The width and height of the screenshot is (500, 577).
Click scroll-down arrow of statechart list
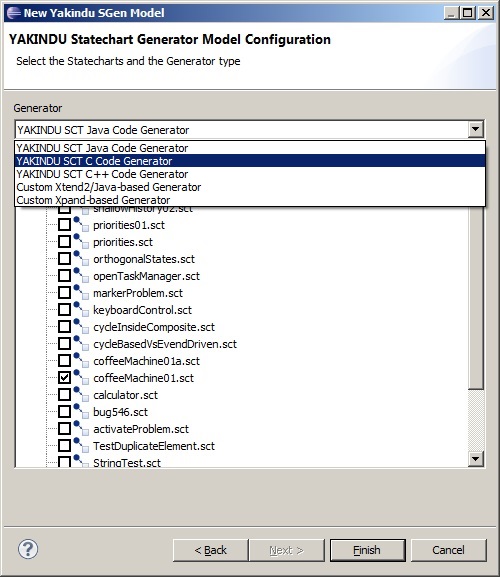tap(476, 459)
